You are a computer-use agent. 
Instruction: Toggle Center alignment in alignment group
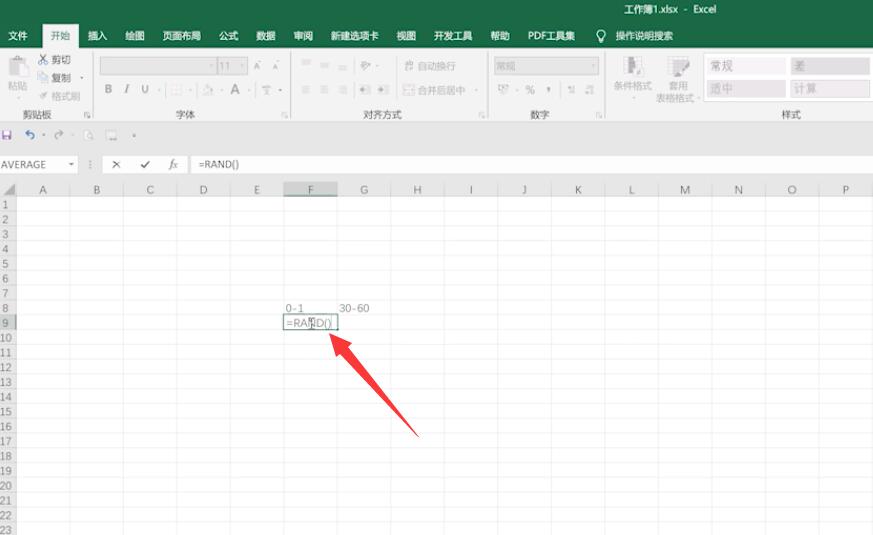[324, 89]
